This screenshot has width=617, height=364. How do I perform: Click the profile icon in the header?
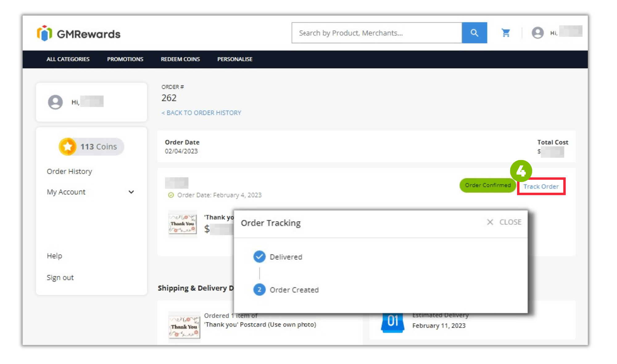point(538,32)
